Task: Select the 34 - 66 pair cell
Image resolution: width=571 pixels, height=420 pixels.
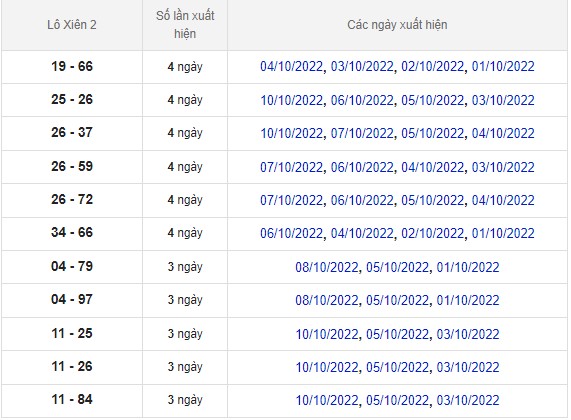Action: tap(72, 233)
